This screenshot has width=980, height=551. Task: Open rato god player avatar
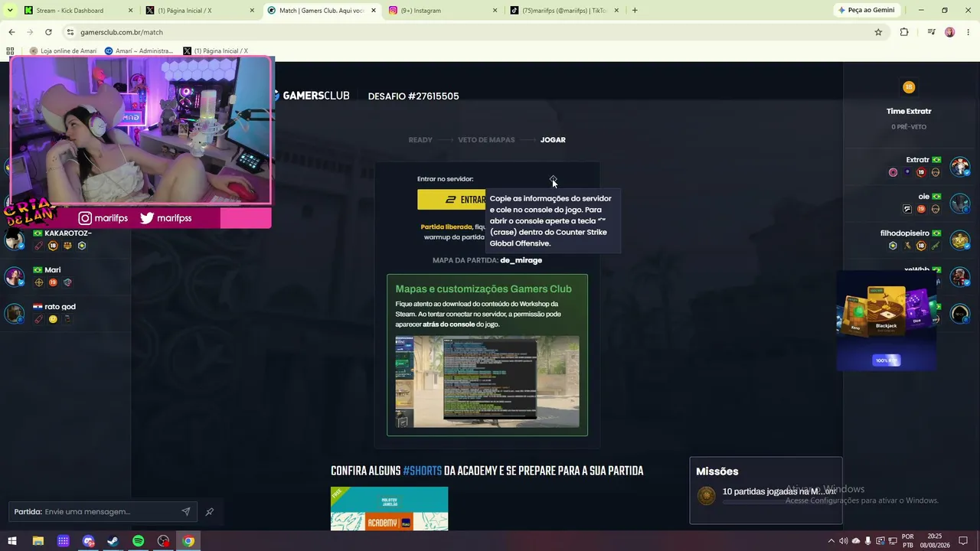point(15,313)
